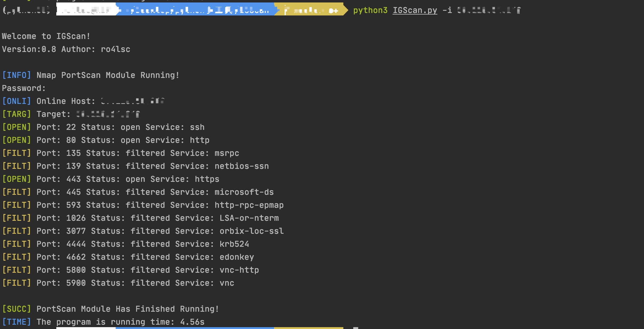Image resolution: width=644 pixels, height=329 pixels.
Task: Click the [ONLI] Online Host line
Action: click(x=83, y=101)
